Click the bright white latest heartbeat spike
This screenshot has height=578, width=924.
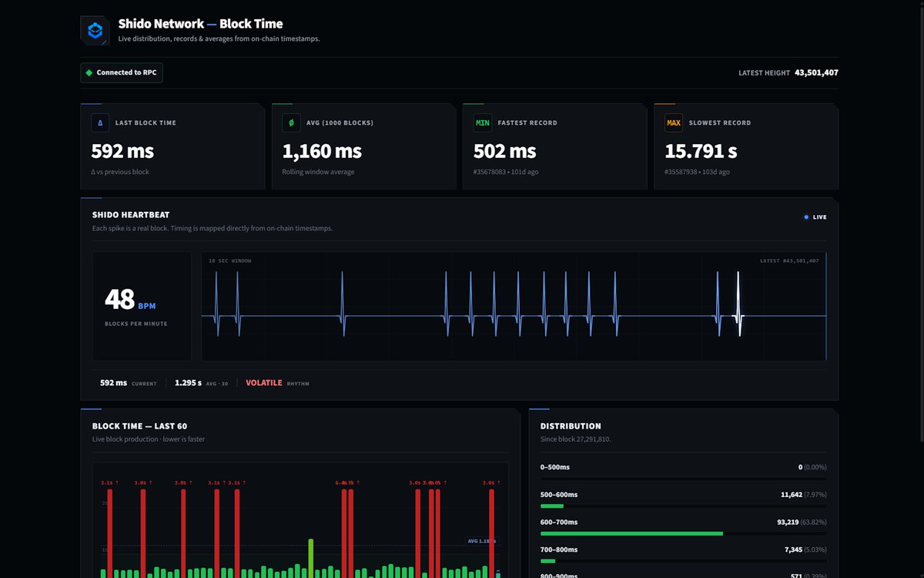(x=738, y=304)
